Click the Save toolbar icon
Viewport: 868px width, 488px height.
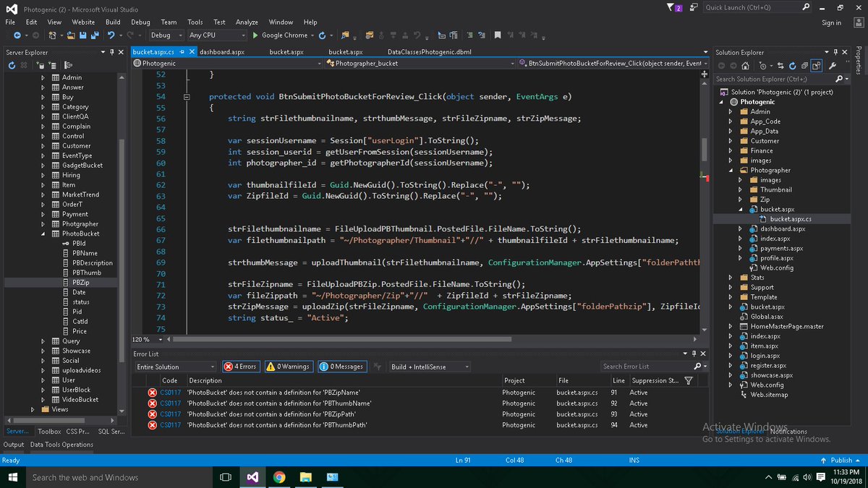coord(83,35)
